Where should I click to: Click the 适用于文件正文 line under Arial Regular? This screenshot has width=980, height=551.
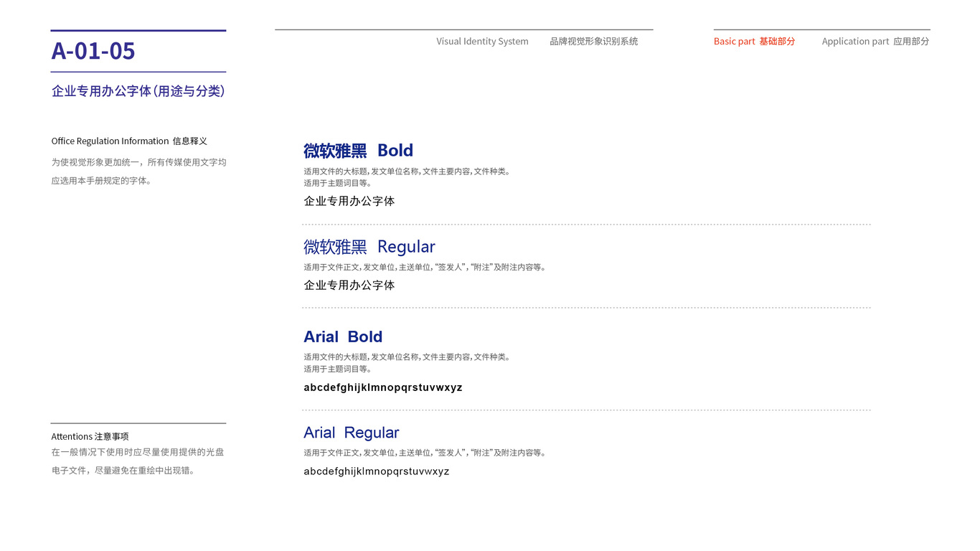425,453
